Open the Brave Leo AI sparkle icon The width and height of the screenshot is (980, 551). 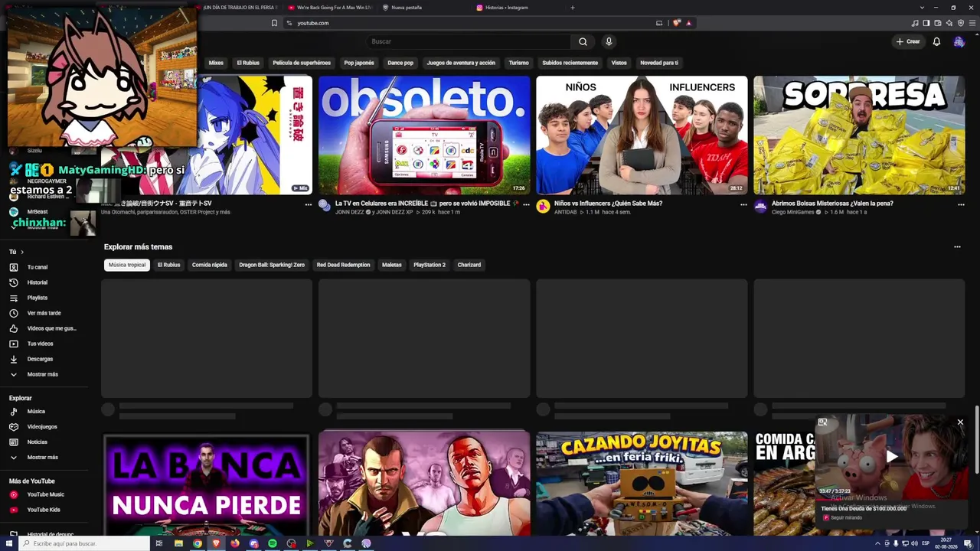click(x=948, y=23)
